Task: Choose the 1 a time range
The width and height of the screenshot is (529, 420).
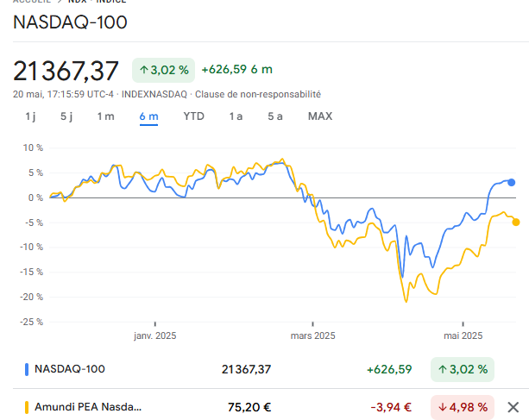Action: coord(236,116)
